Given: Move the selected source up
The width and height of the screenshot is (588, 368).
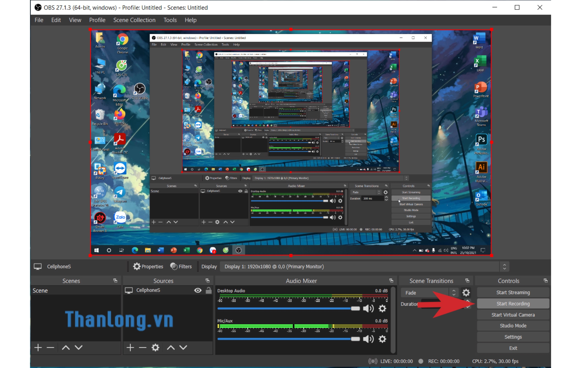Looking at the screenshot, I should [x=171, y=347].
